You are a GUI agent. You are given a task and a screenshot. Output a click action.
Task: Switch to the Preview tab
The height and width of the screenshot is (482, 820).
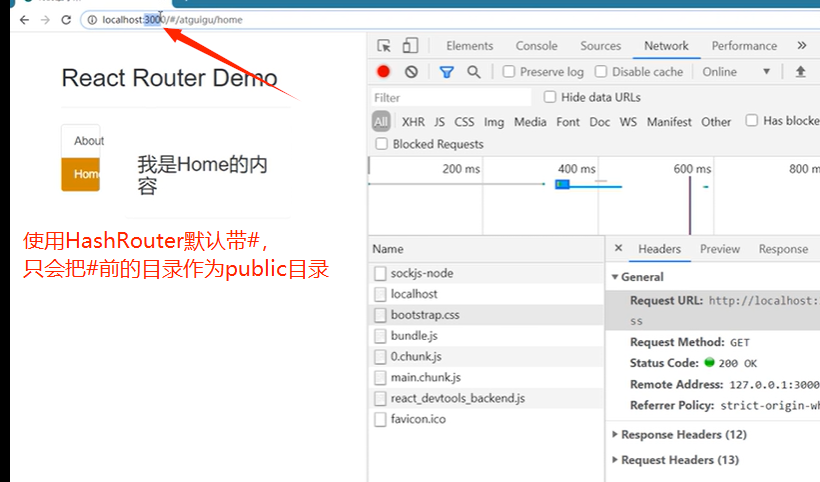(x=720, y=249)
